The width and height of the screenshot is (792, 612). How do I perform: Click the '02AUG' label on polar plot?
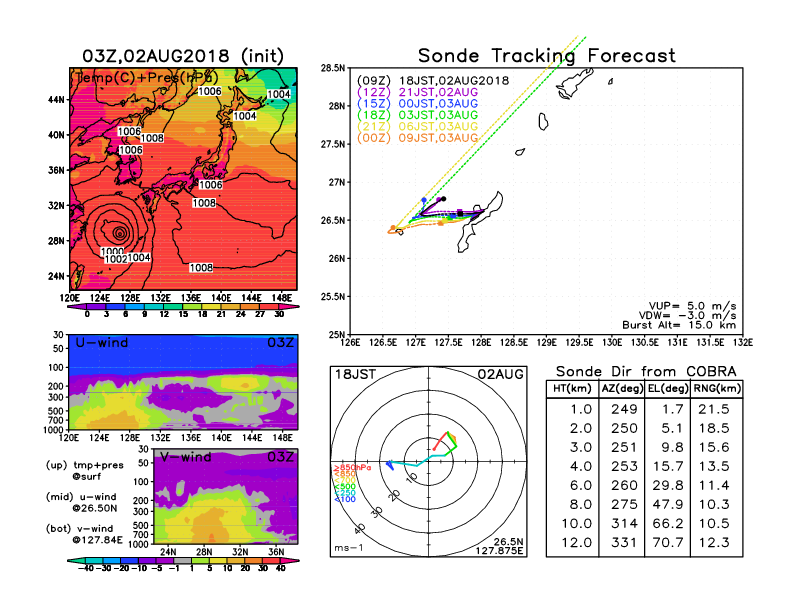click(x=501, y=375)
